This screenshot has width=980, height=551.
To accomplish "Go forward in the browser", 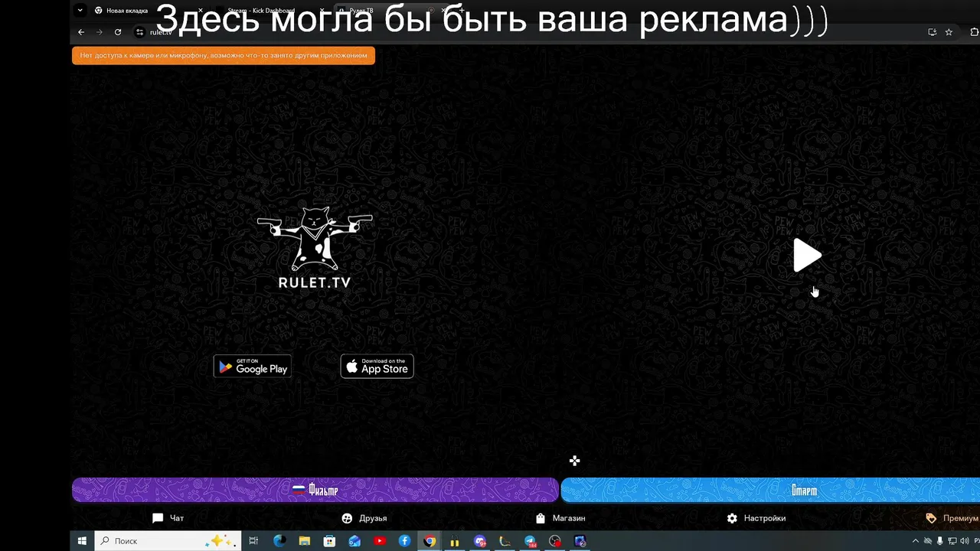I will (x=100, y=32).
